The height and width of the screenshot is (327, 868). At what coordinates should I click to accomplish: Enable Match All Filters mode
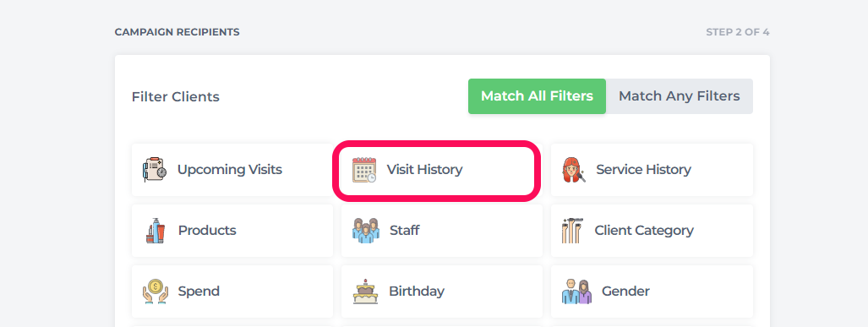tap(537, 96)
